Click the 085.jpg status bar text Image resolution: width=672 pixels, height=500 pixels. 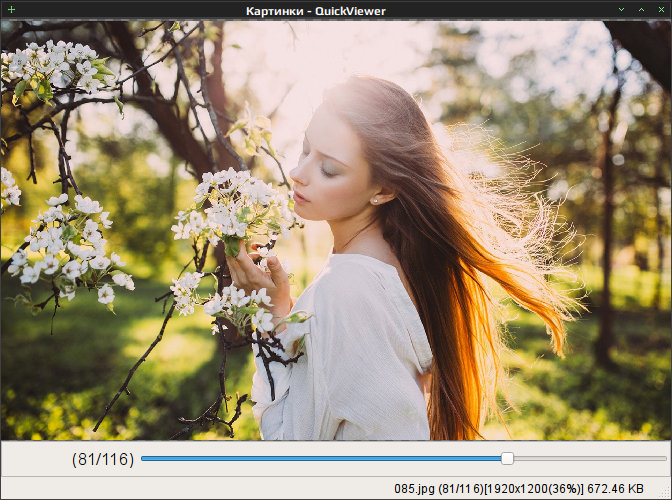click(x=414, y=488)
